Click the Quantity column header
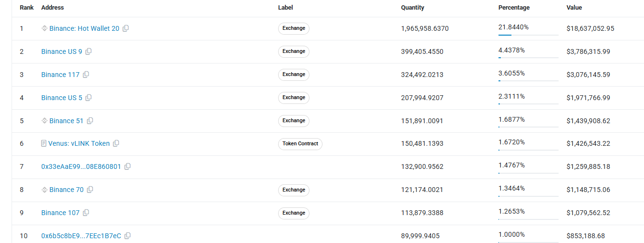This screenshot has width=644, height=243. point(413,8)
